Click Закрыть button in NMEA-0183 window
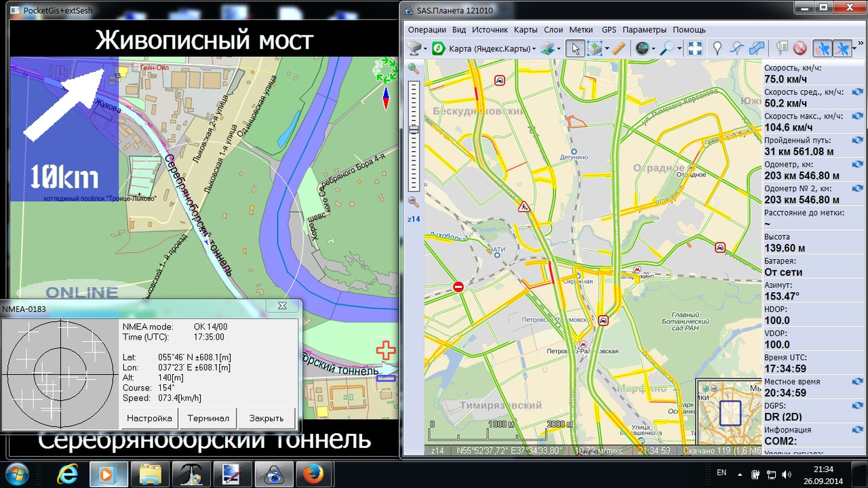Viewport: 868px width, 488px height. (x=267, y=418)
